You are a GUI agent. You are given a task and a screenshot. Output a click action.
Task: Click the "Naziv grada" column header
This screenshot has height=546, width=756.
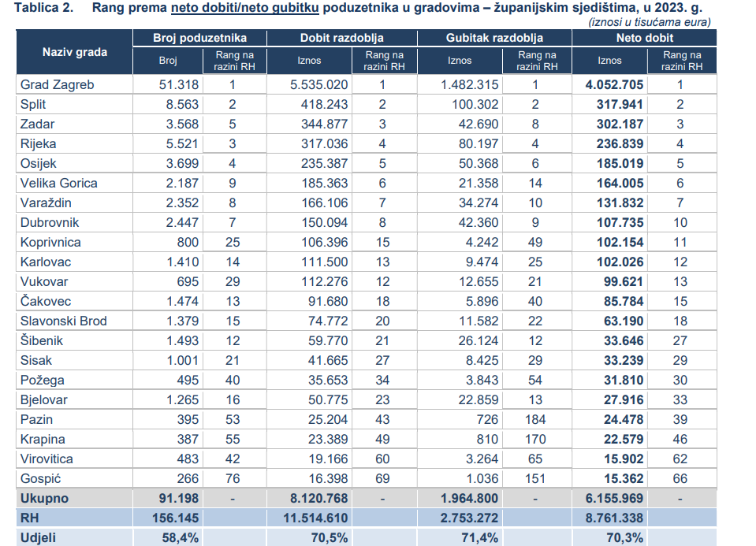(74, 52)
